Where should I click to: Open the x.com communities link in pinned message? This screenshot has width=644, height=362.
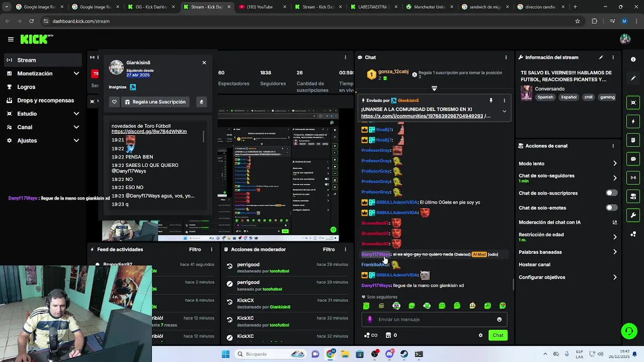pos(426,116)
